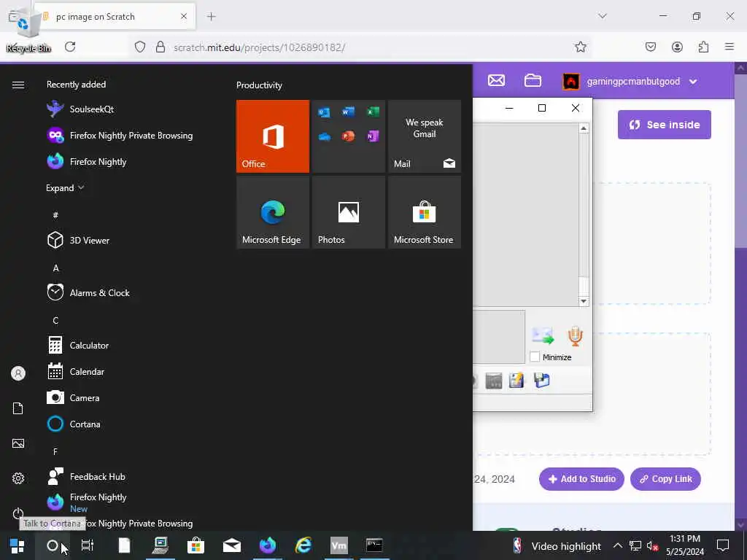
Task: Open Settings gear in Start sidebar
Action: (x=18, y=478)
